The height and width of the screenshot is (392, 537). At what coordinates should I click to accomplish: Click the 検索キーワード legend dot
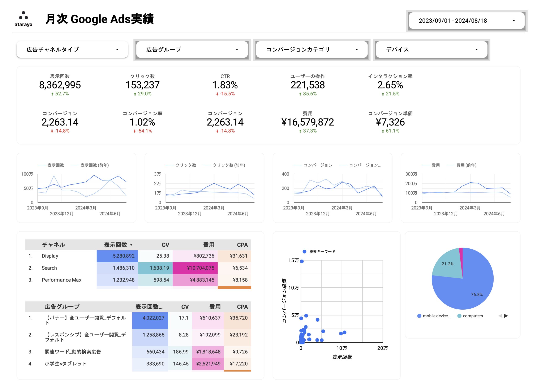click(304, 252)
